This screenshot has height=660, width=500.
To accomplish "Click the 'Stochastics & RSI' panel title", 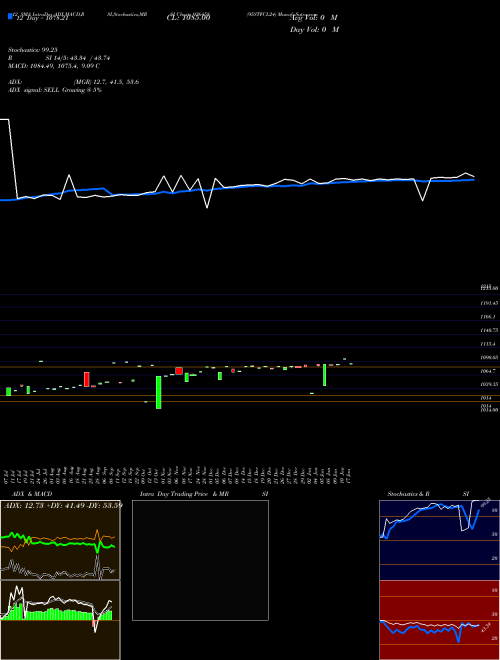I will click(x=428, y=494).
